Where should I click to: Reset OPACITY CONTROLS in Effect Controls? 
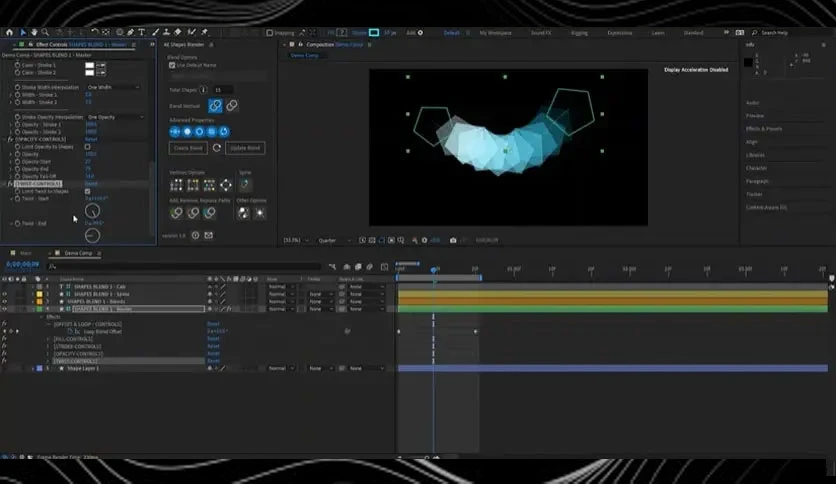(x=91, y=139)
